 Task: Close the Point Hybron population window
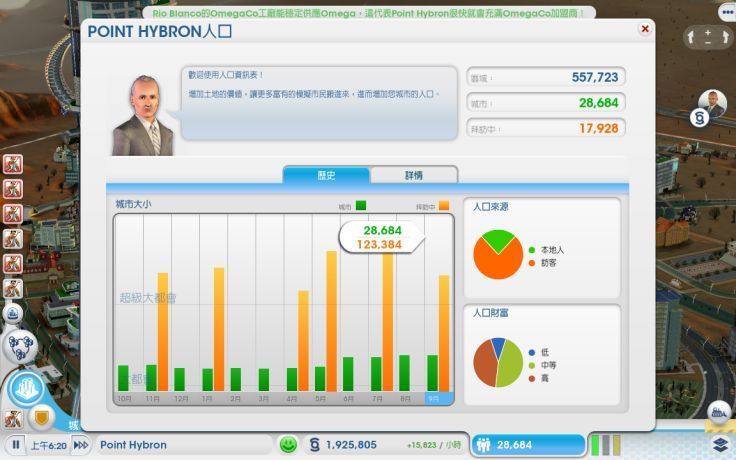coord(645,29)
